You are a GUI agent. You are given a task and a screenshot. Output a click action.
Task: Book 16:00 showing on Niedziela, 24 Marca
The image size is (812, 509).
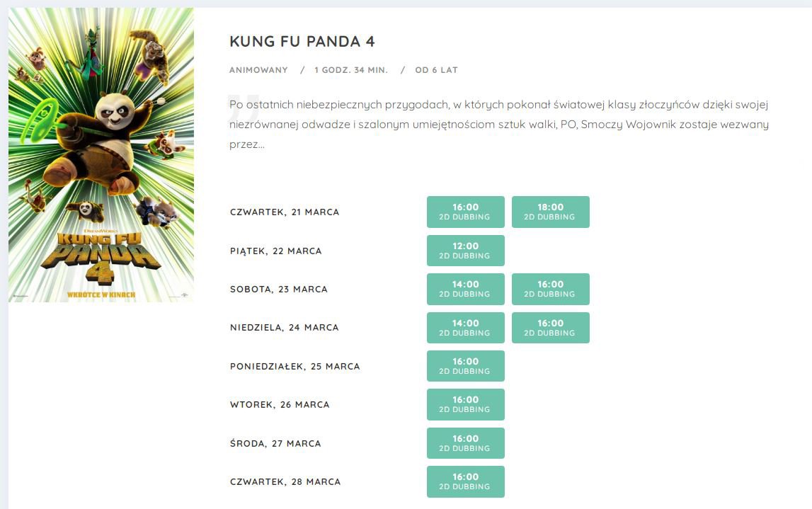[x=551, y=328]
